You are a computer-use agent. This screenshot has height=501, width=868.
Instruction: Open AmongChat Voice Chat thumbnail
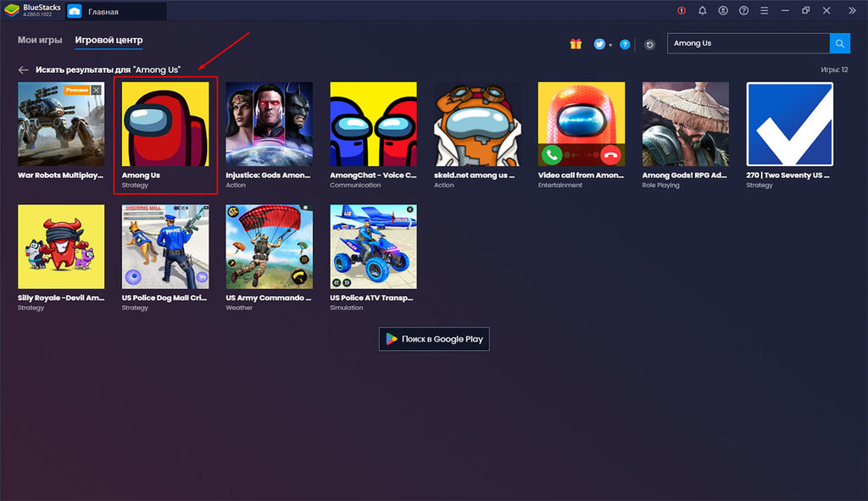[x=374, y=124]
